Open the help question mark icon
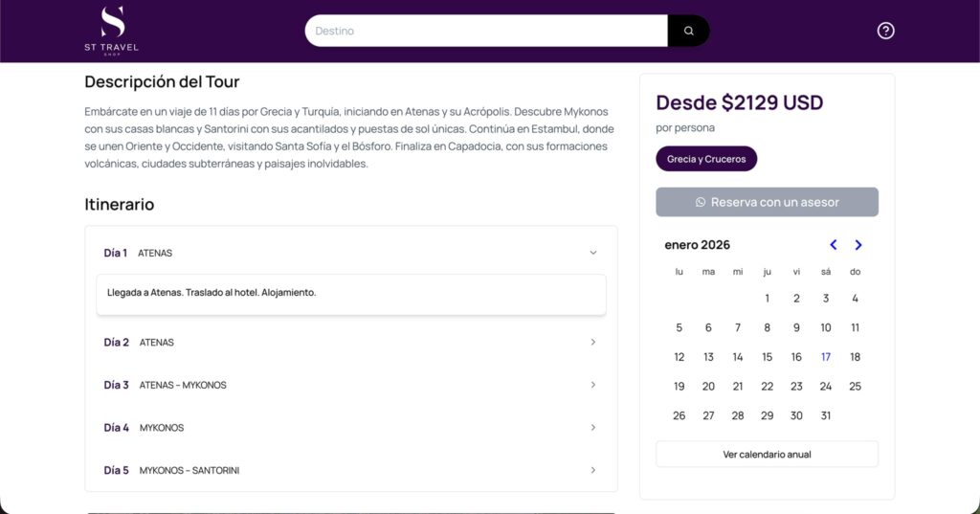The image size is (980, 514). coord(885,31)
